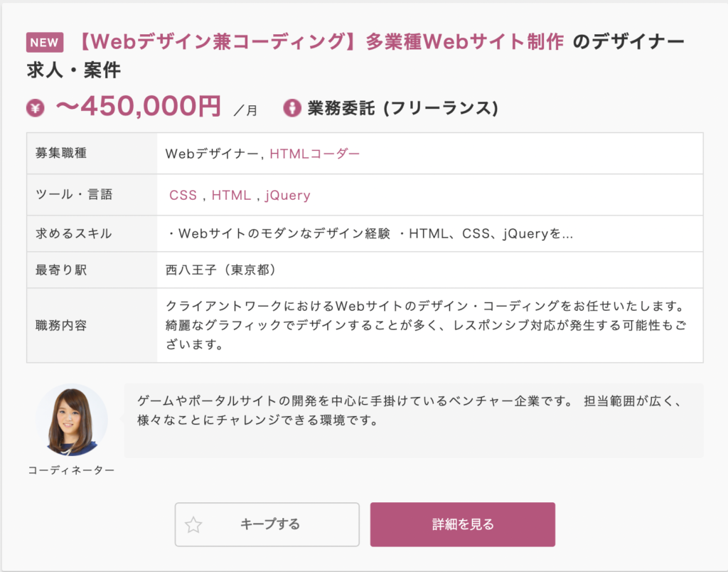Click the コーディネーター caption under photo

coord(71,470)
